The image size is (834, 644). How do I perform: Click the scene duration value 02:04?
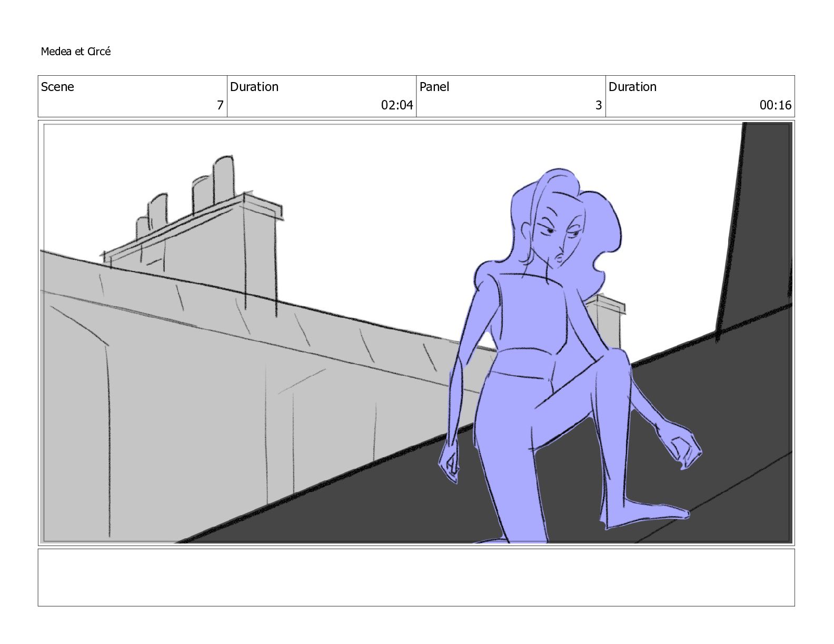(x=397, y=105)
